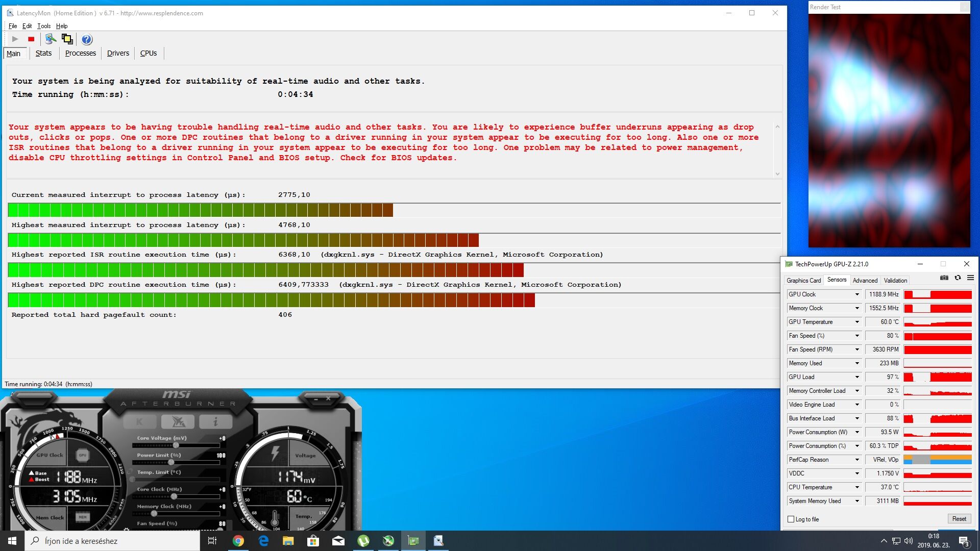The width and height of the screenshot is (980, 551).
Task: Click Afterburner Kombustor K button
Action: coord(140,421)
